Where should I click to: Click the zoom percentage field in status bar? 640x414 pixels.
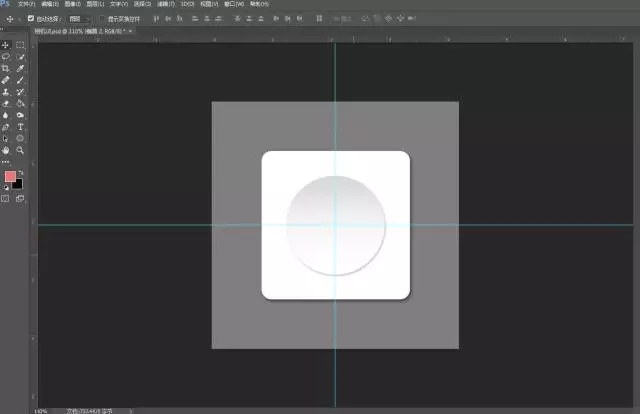[41, 411]
